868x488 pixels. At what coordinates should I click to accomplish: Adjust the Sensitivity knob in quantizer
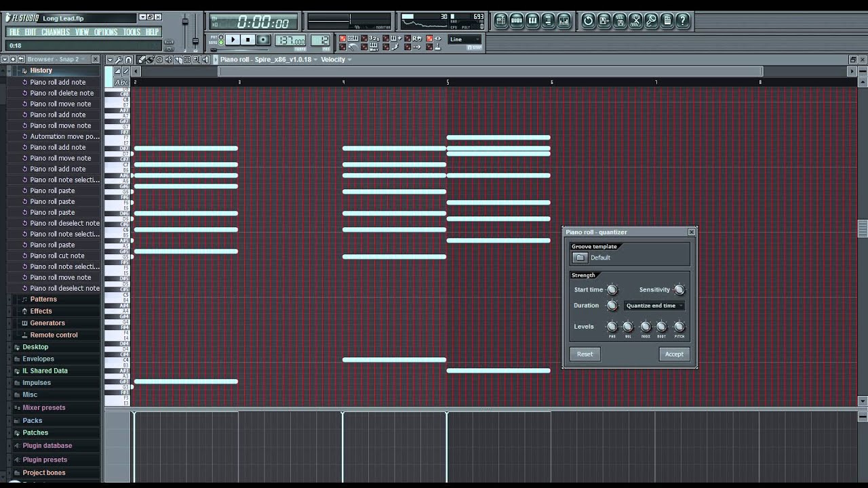[x=679, y=289]
